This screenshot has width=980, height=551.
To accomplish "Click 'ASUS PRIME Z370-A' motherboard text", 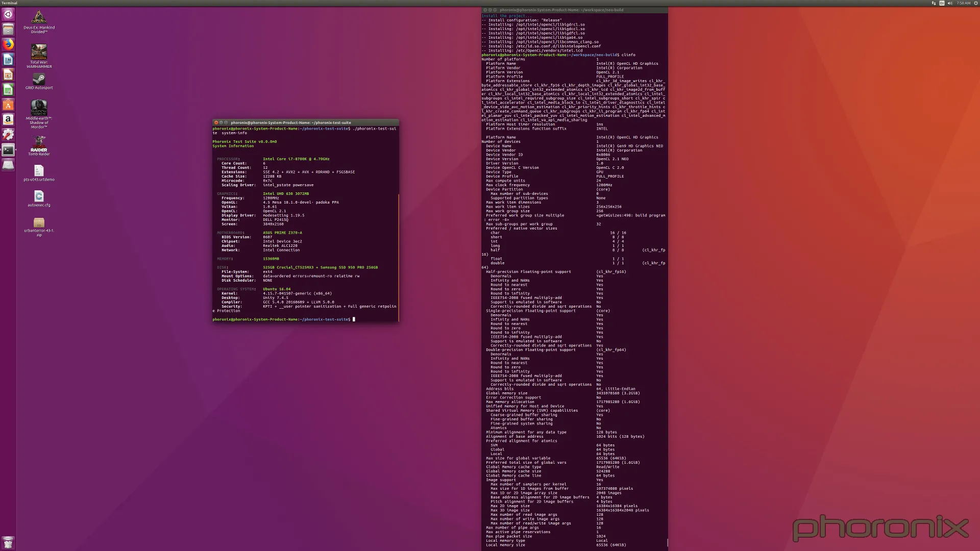I will [282, 233].
